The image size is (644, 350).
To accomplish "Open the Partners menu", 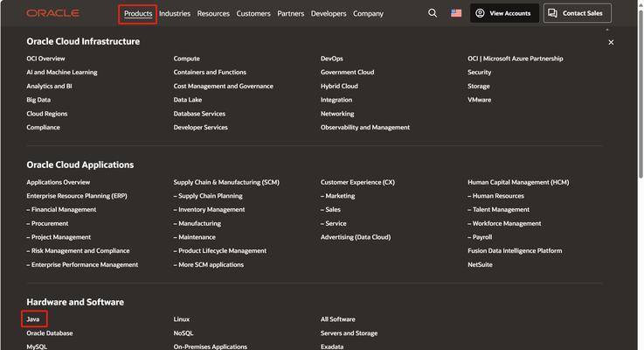I will pyautogui.click(x=291, y=14).
